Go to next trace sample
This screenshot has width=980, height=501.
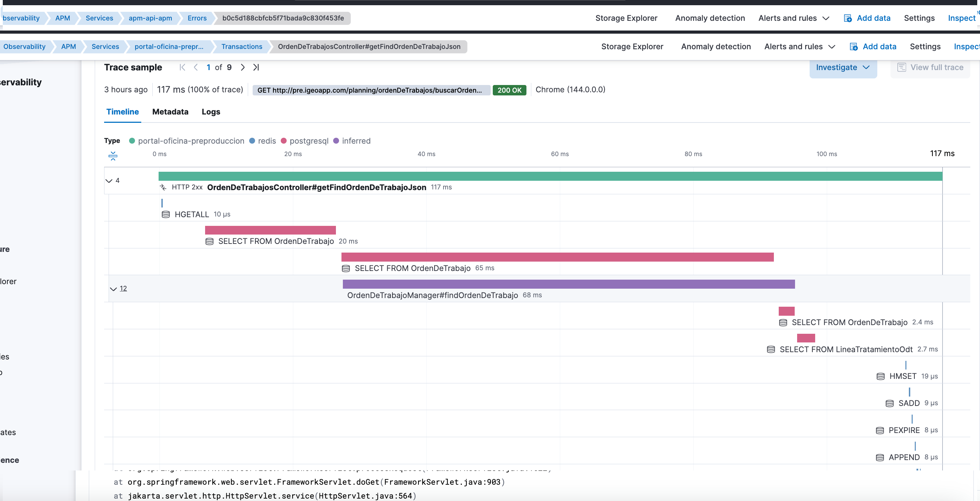point(243,67)
